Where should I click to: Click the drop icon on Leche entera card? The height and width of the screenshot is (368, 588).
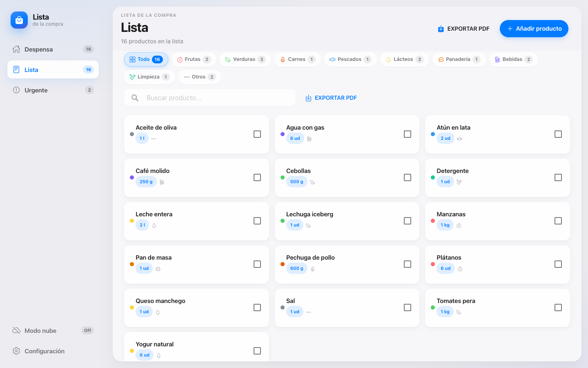154,225
